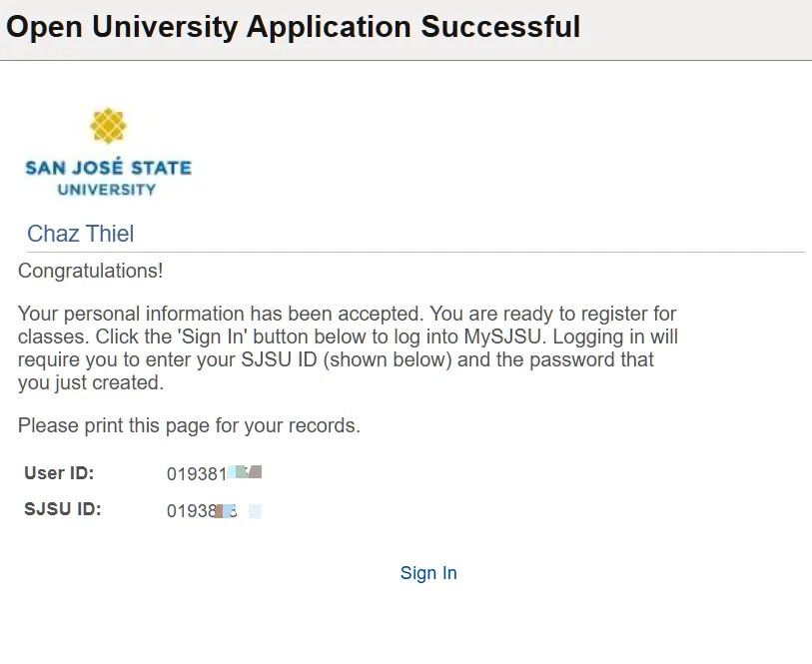Screen dimensions: 812x664
Task: Click the Sign In link
Action: [x=428, y=573]
